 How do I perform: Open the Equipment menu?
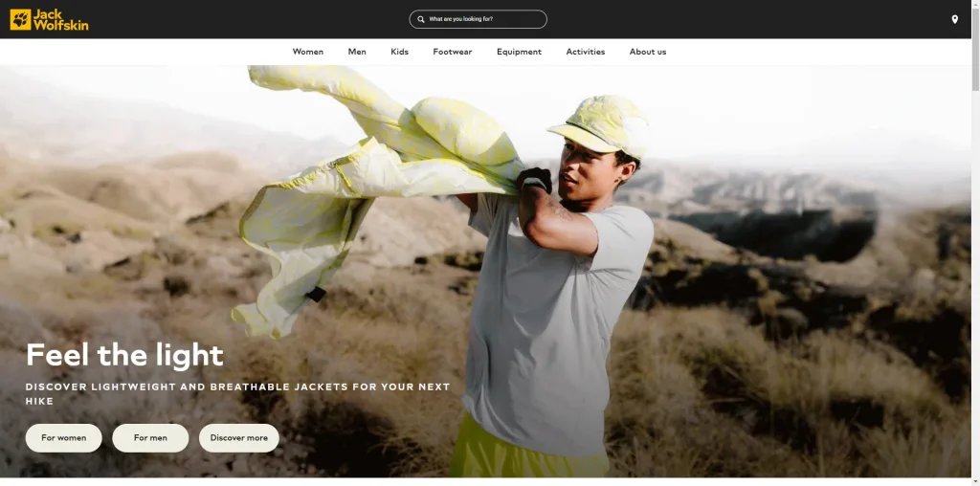click(520, 52)
